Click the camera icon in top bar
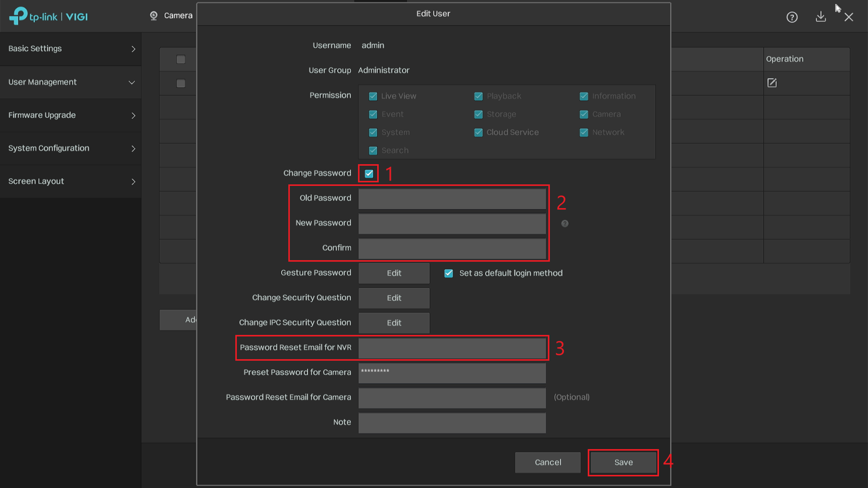868x488 pixels. pyautogui.click(x=153, y=16)
